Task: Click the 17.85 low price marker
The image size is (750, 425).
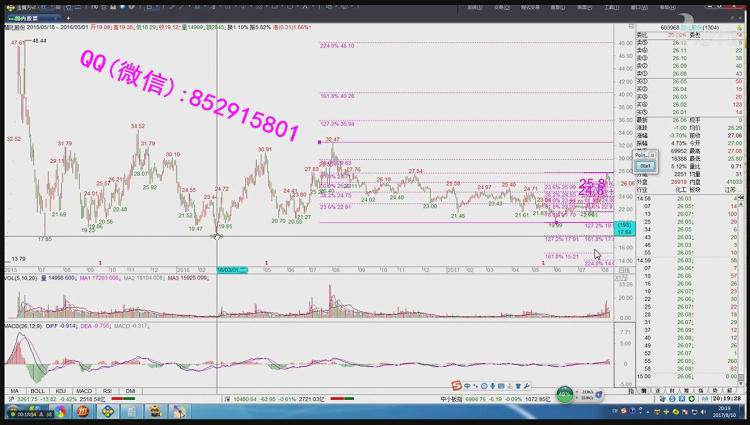Action: tap(44, 239)
